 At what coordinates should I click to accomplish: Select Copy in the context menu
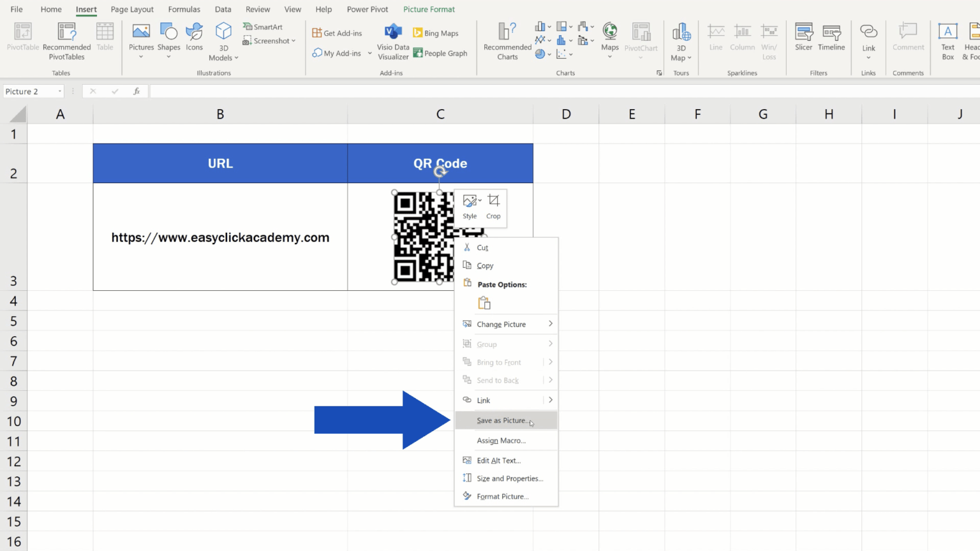pos(485,265)
